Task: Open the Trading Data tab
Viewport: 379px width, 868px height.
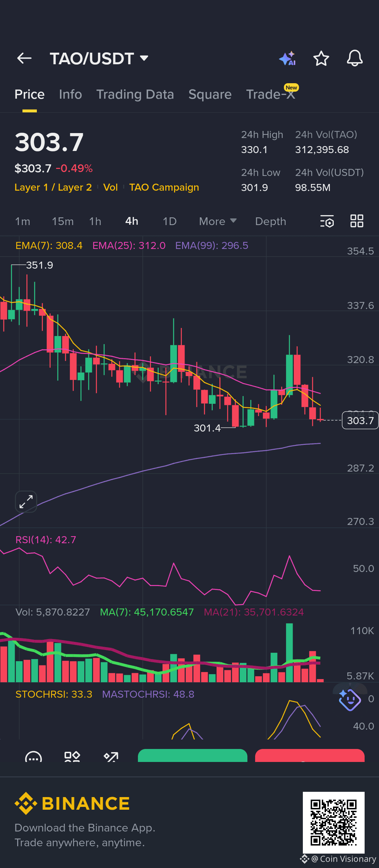Action: (135, 94)
